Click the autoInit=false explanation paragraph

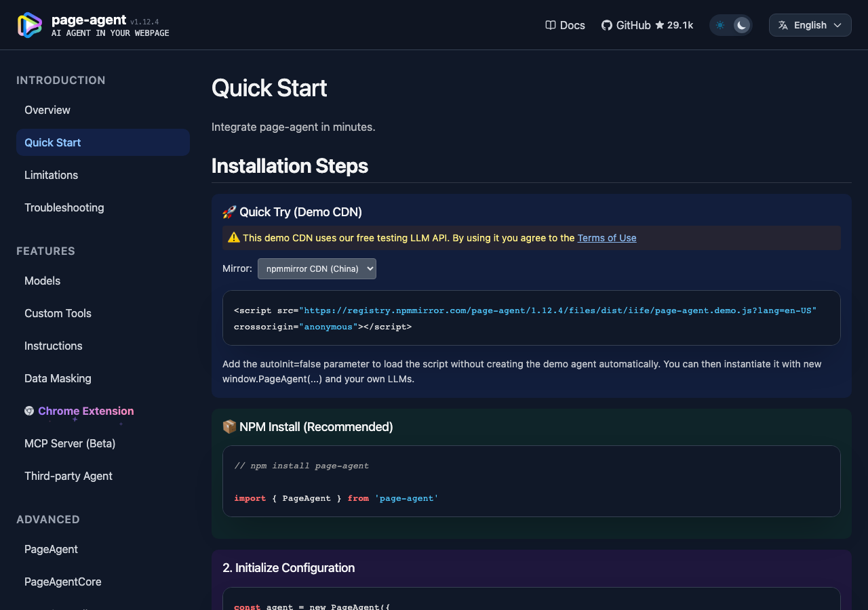pyautogui.click(x=522, y=371)
